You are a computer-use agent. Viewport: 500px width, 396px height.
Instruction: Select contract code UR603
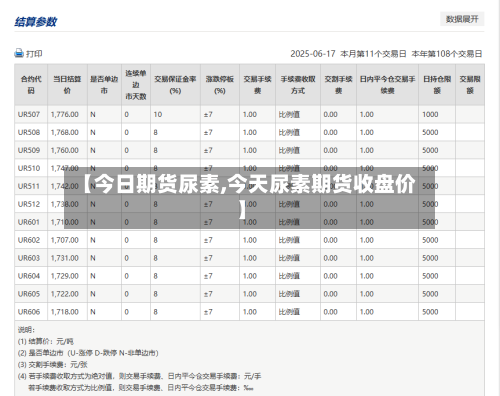[29, 258]
